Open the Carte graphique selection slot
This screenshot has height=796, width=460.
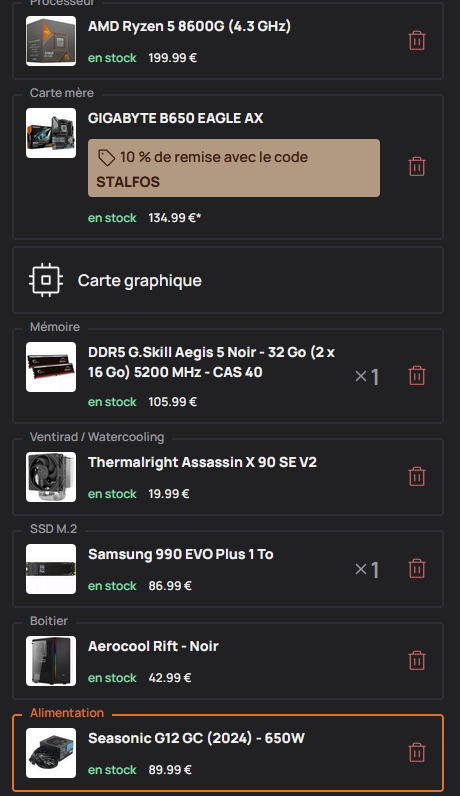click(228, 280)
